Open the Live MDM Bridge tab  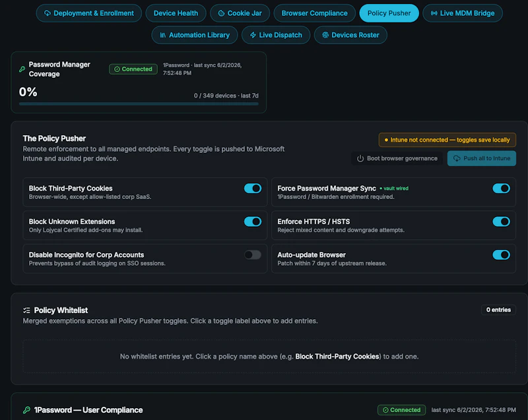(463, 13)
